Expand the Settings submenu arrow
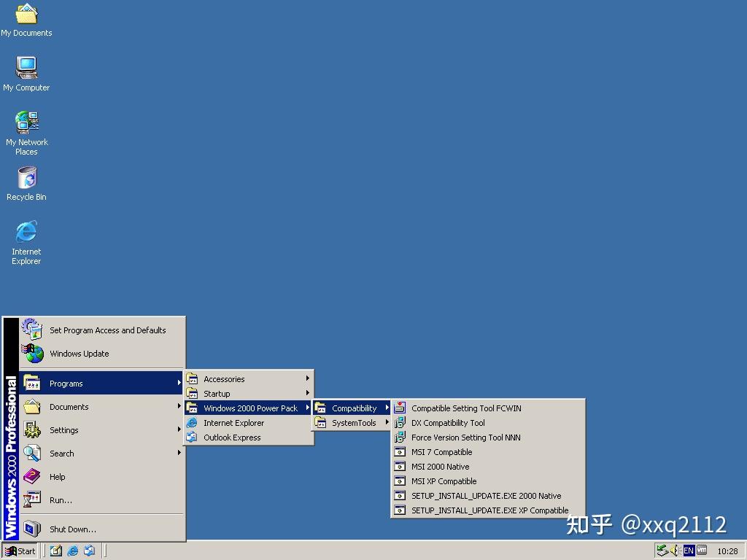 coord(179,429)
